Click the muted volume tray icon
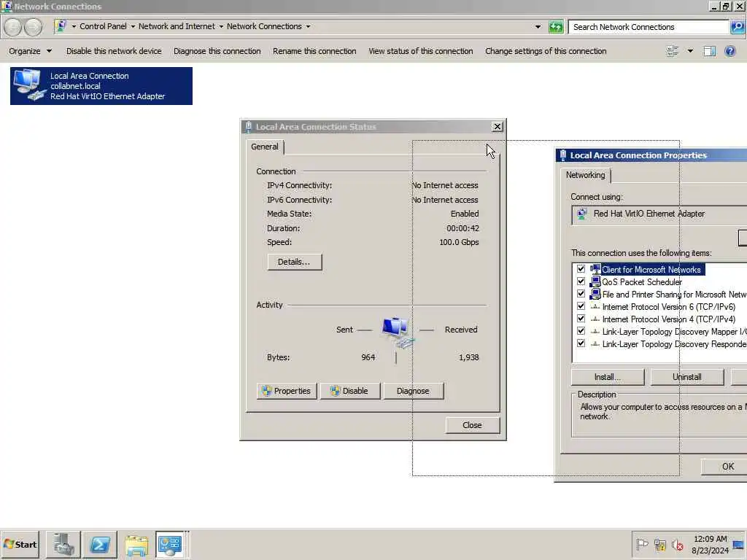Viewport: 747px width, 560px height. 677,544
